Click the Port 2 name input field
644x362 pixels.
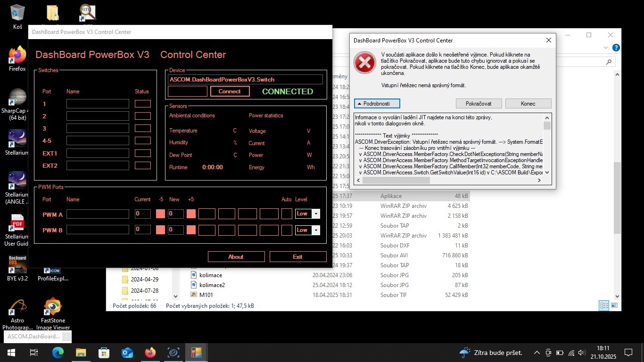click(98, 116)
